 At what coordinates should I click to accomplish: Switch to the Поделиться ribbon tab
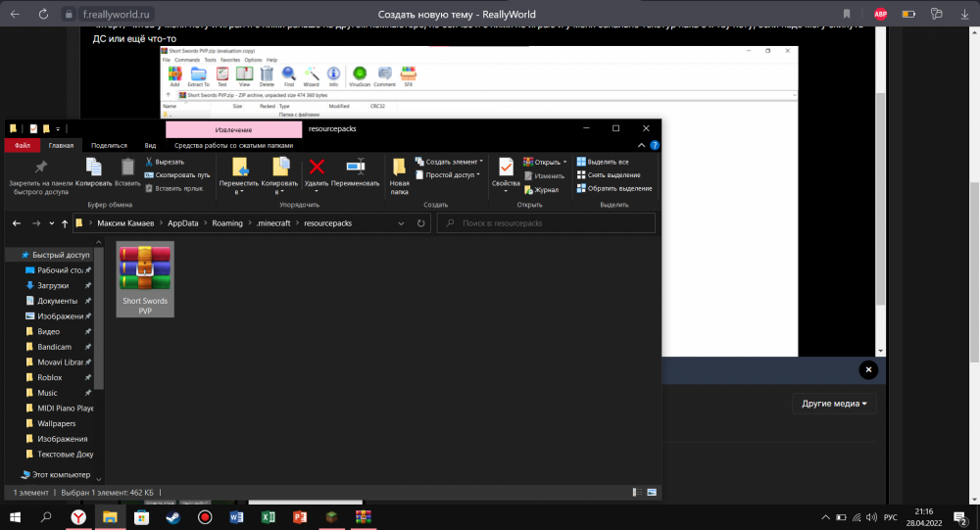coord(110,145)
